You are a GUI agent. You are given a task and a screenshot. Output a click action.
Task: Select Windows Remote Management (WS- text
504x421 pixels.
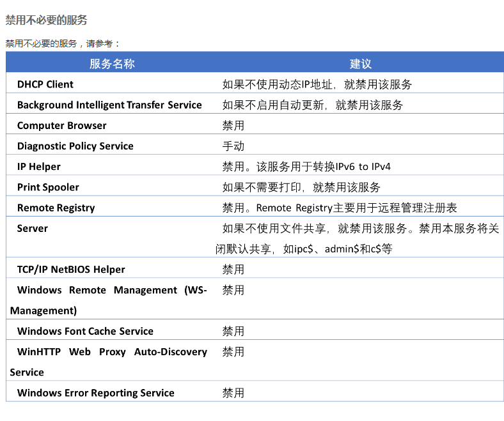click(x=112, y=290)
